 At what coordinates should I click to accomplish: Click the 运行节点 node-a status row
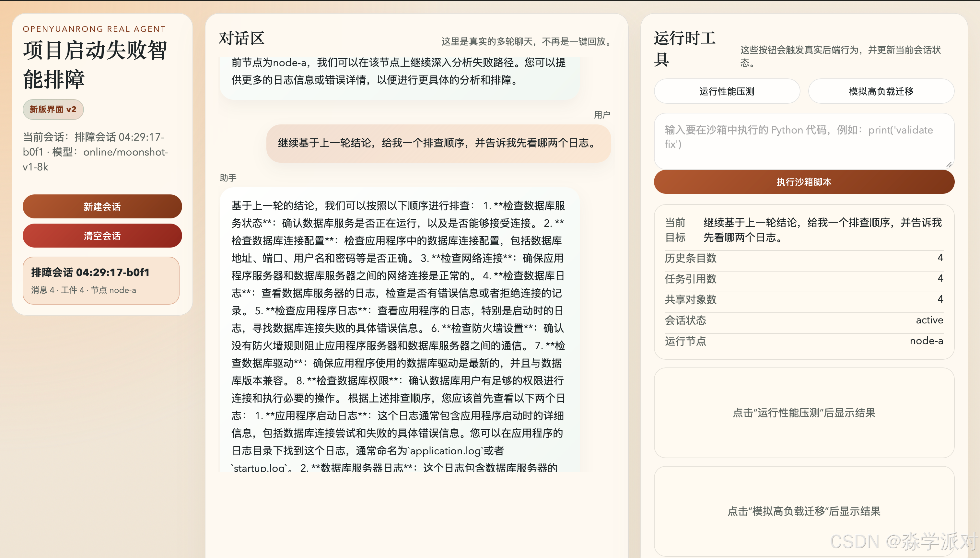(x=804, y=341)
